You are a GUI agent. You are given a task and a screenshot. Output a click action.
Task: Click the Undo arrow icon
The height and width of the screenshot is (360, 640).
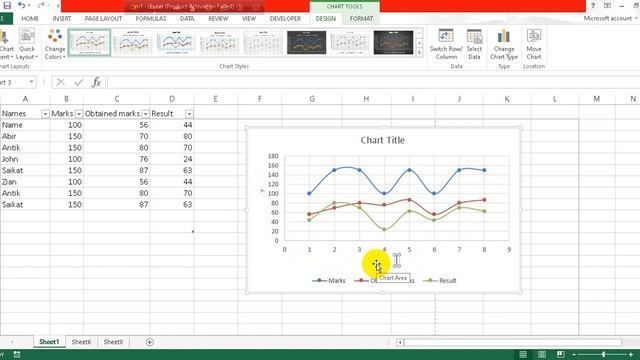pyautogui.click(x=22, y=6)
